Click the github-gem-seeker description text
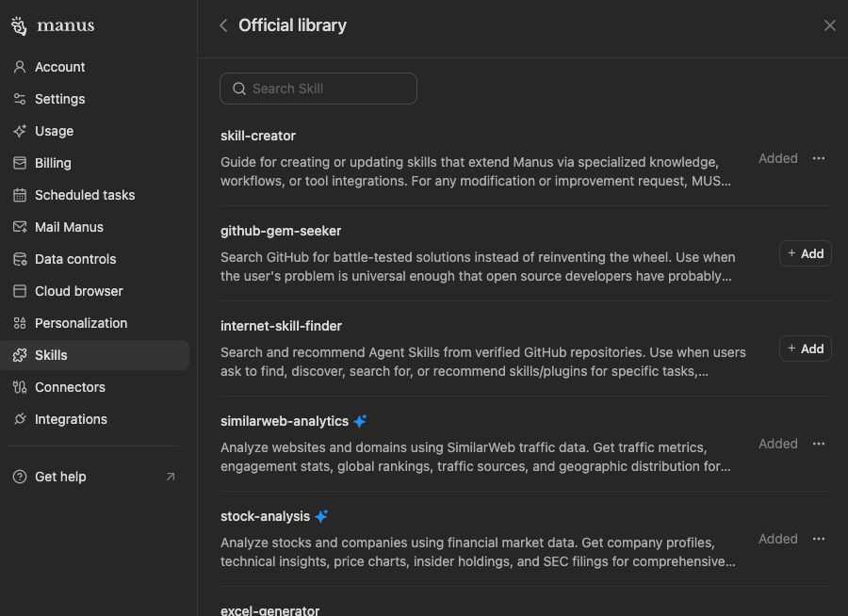 pyautogui.click(x=478, y=267)
